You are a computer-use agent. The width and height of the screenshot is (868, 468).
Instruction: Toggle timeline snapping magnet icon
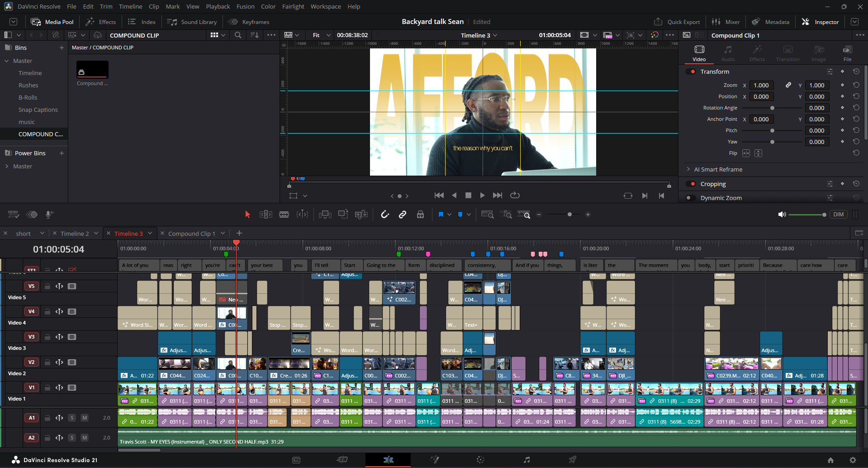385,215
